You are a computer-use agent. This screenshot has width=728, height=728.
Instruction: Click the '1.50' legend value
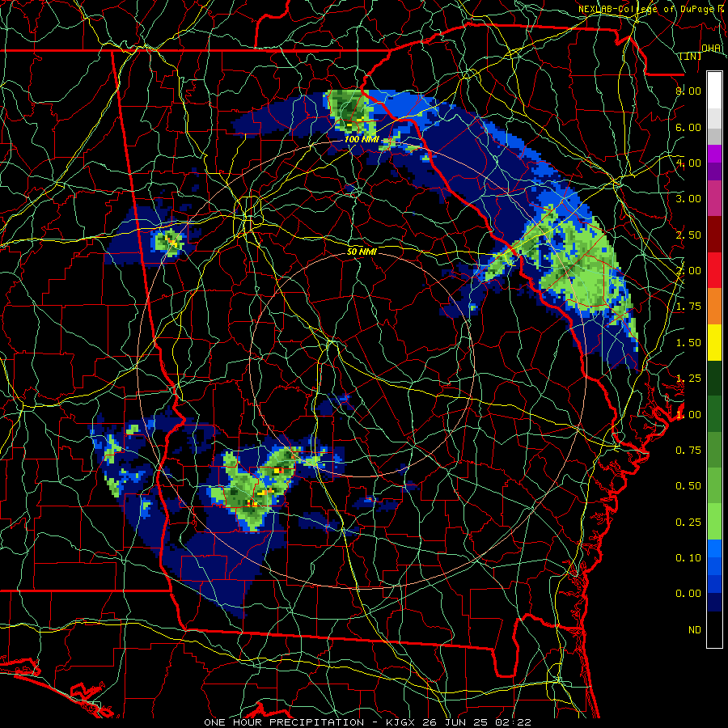[688, 343]
